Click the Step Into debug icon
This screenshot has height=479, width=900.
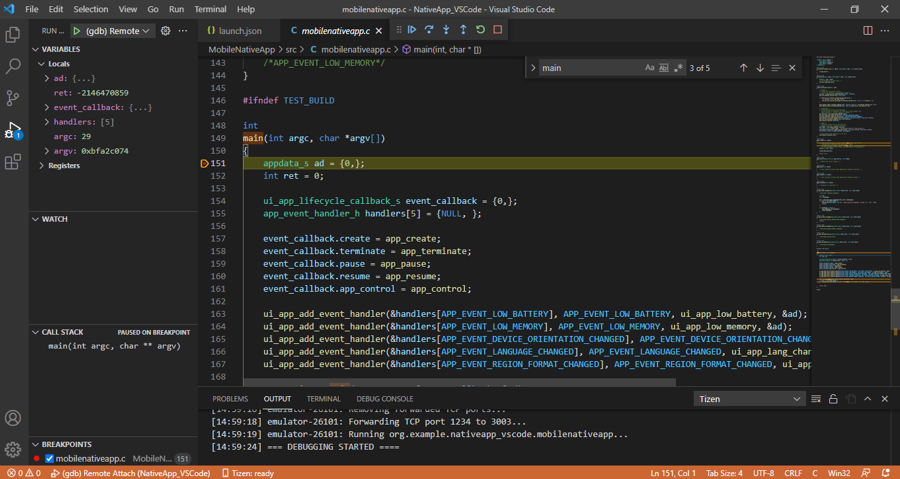446,30
